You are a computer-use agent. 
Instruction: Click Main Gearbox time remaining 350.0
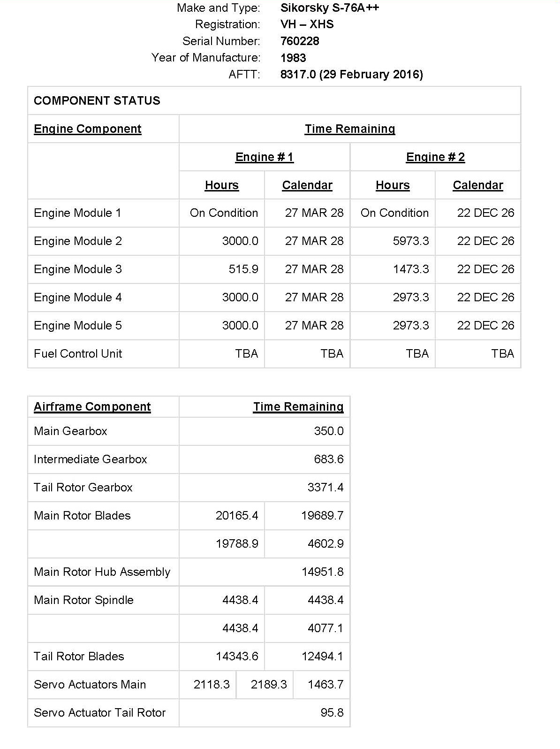point(328,431)
